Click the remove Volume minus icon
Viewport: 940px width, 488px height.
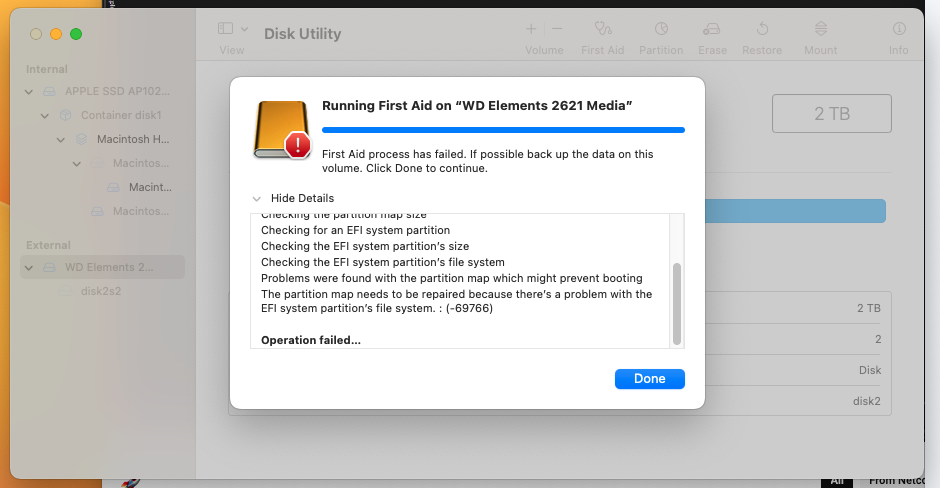557,30
